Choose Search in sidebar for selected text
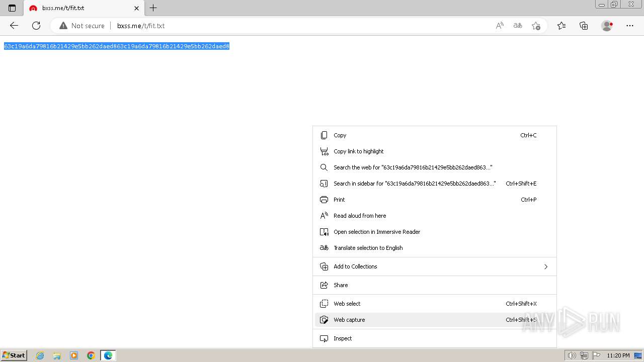Image resolution: width=644 pixels, height=362 pixels. (435, 184)
